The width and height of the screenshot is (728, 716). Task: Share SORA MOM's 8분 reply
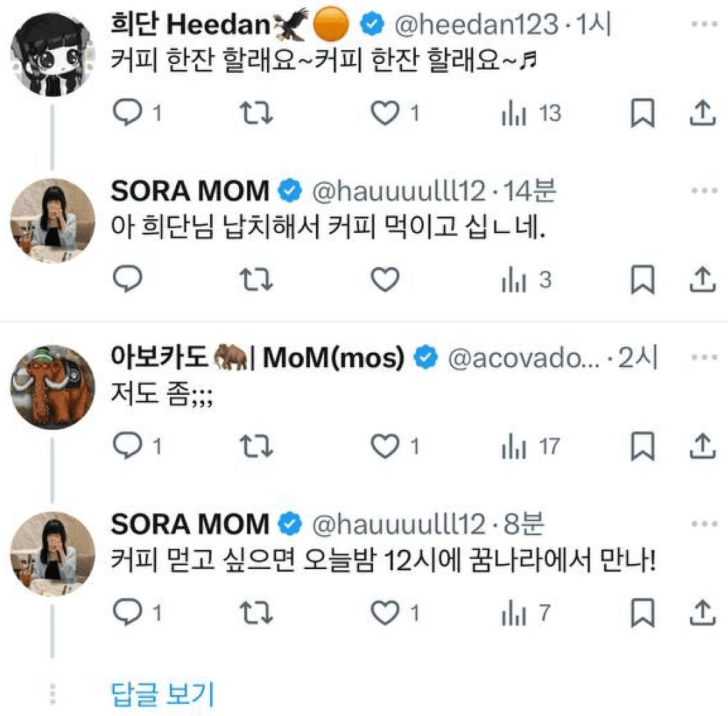click(701, 612)
